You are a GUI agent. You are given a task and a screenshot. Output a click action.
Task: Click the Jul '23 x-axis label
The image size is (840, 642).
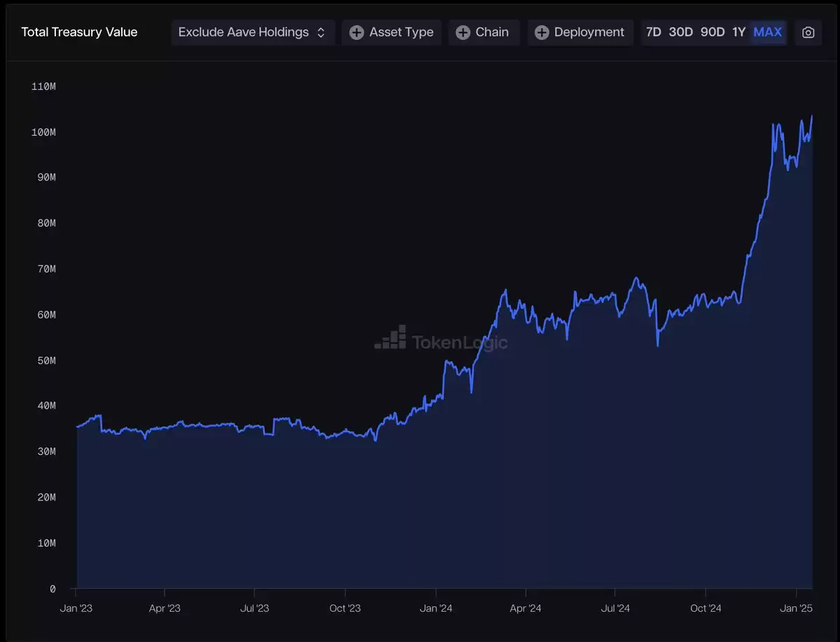[254, 608]
